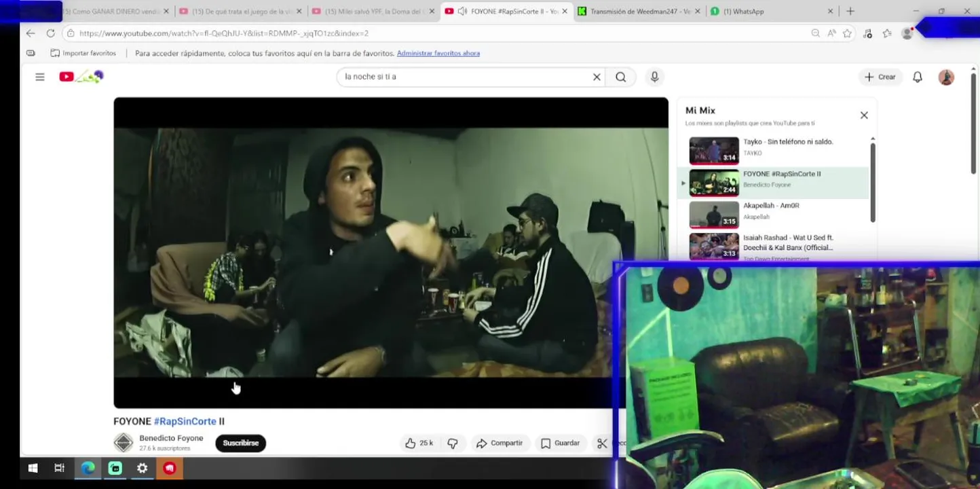Play Akapellah - Am0R from the playlist
The height and width of the screenshot is (489, 980).
click(773, 215)
